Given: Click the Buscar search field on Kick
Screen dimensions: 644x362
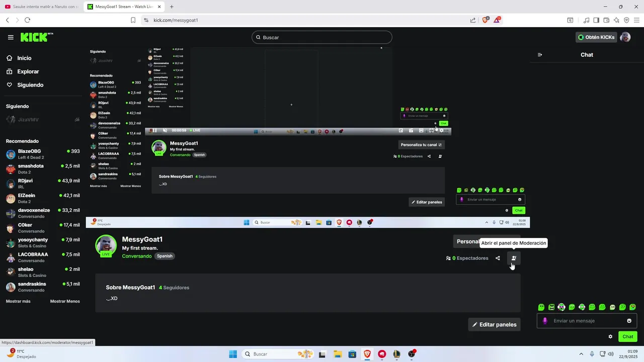Looking at the screenshot, I should (322, 37).
